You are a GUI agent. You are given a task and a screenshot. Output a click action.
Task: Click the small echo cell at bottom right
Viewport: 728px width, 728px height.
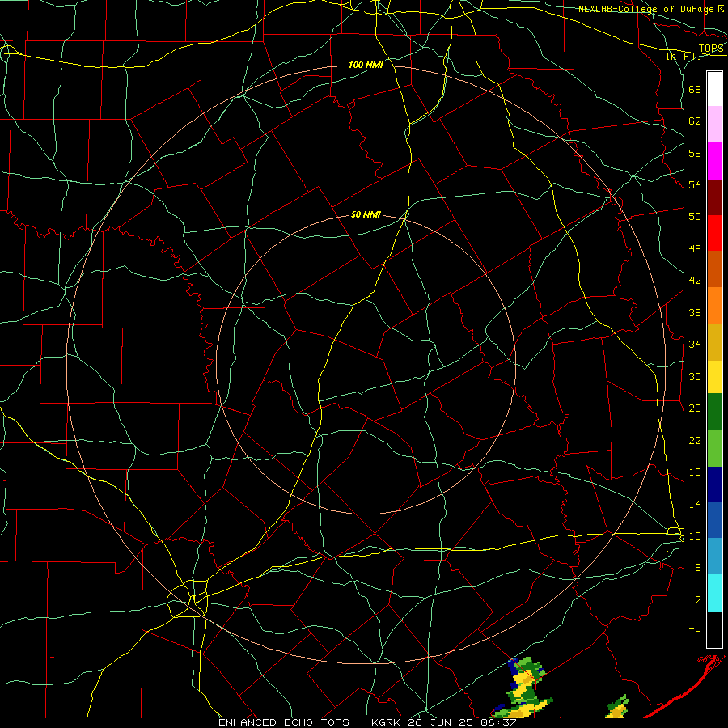618,707
